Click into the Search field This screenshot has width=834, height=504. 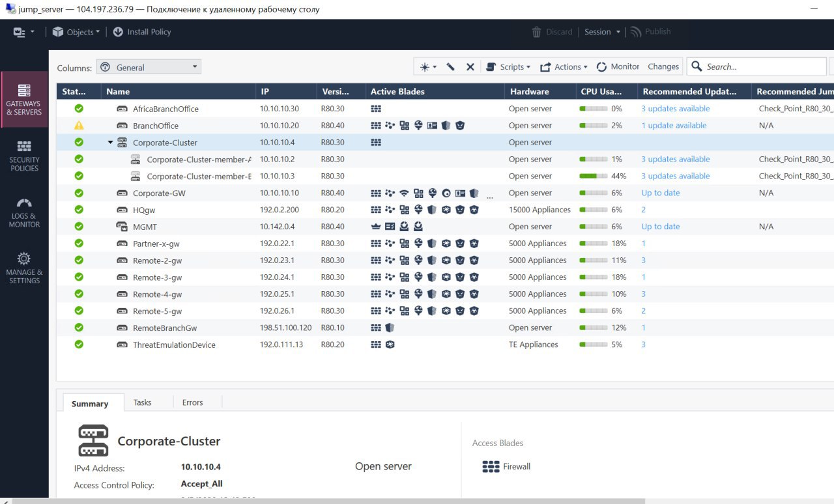click(x=756, y=66)
